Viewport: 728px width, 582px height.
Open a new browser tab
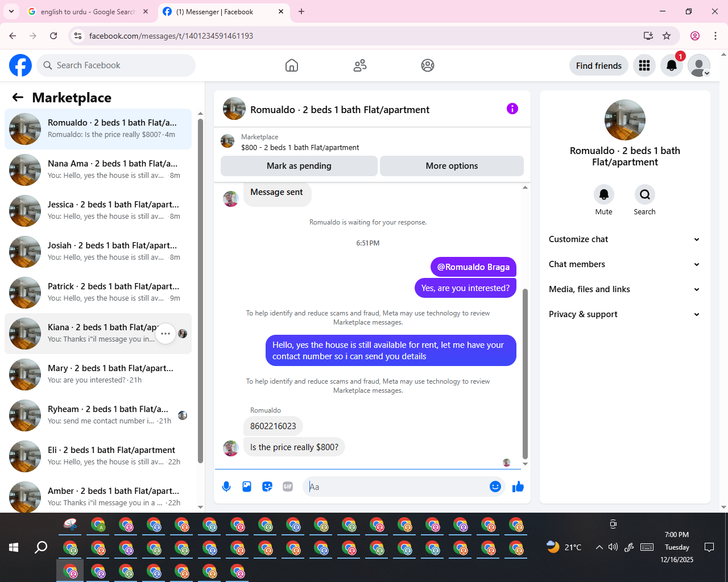(x=301, y=11)
